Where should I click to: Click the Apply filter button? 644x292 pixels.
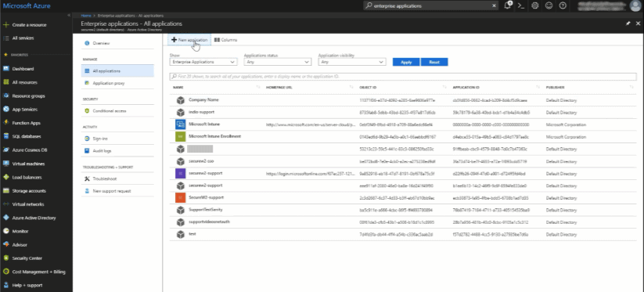(x=406, y=62)
